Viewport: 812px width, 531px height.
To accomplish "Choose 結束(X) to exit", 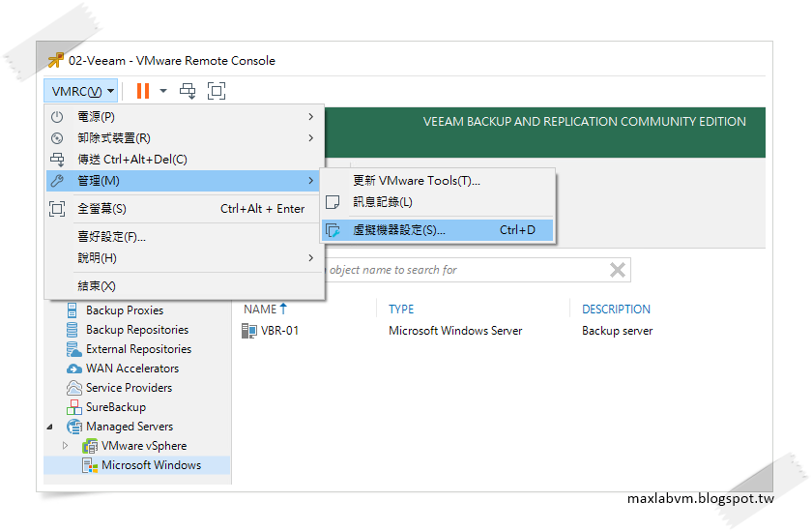I will [x=185, y=286].
